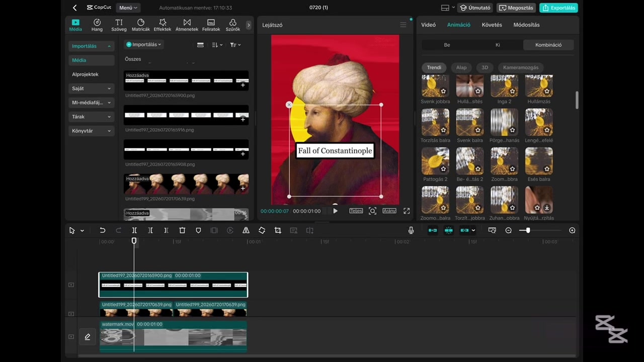Play the preview video

(336, 211)
